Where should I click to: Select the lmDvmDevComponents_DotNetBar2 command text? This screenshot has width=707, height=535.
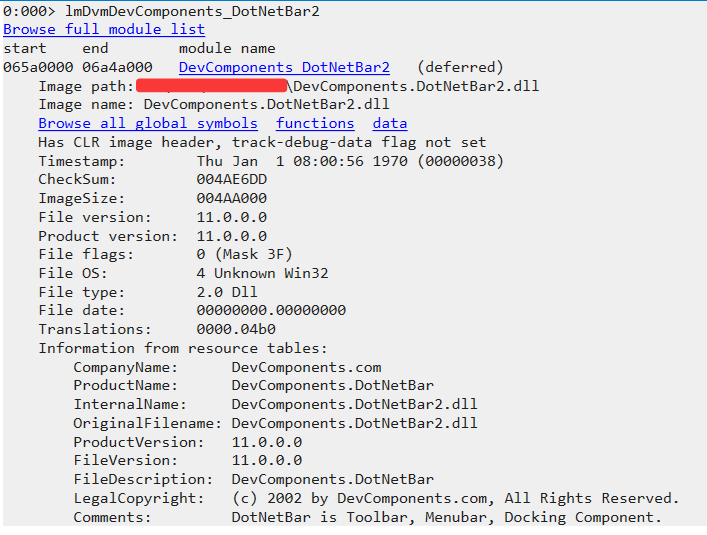(193, 11)
